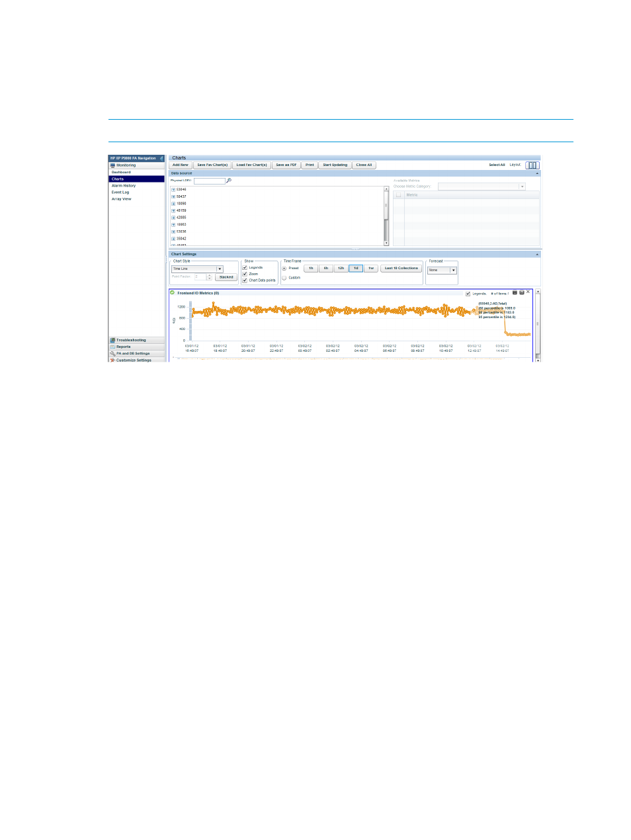Viewport: 631px width, 840px height.
Task: Select the 12h time frame
Action: (341, 269)
